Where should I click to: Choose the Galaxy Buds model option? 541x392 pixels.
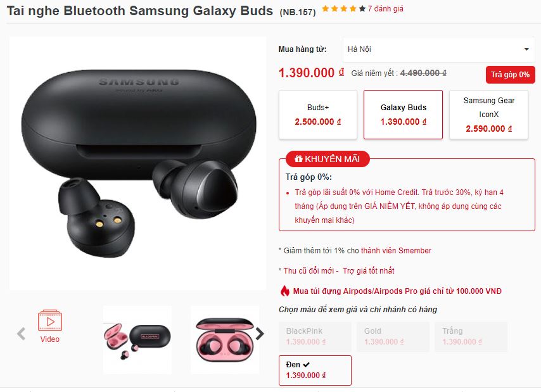pyautogui.click(x=403, y=115)
